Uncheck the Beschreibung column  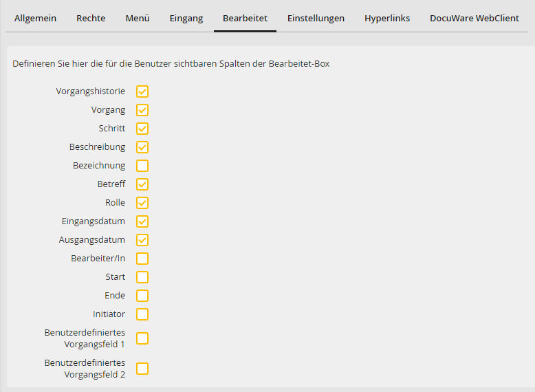pyautogui.click(x=142, y=147)
